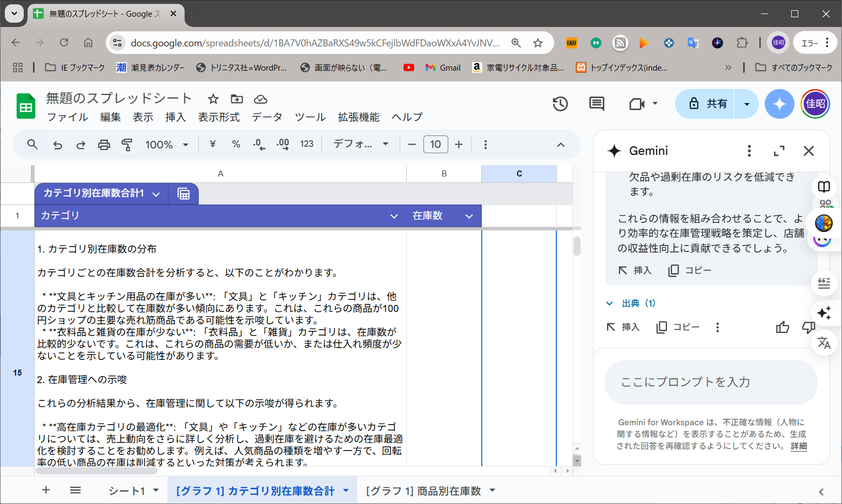The width and height of the screenshot is (842, 504).
Task: Open the 挿入 menu
Action: click(x=176, y=117)
